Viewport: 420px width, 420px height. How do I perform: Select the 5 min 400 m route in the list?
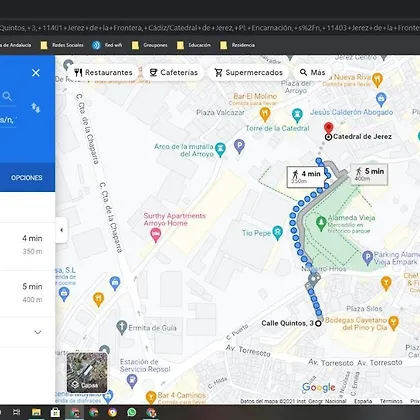pyautogui.click(x=27, y=294)
